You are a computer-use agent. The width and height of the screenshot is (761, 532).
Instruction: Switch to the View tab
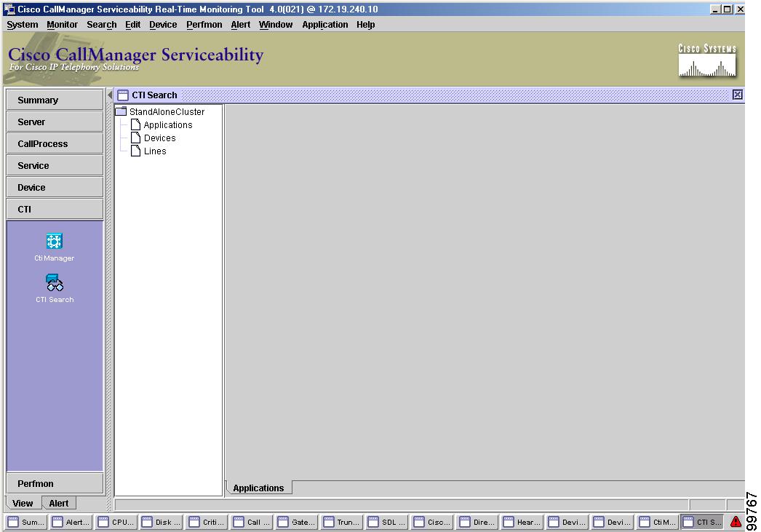[23, 504]
